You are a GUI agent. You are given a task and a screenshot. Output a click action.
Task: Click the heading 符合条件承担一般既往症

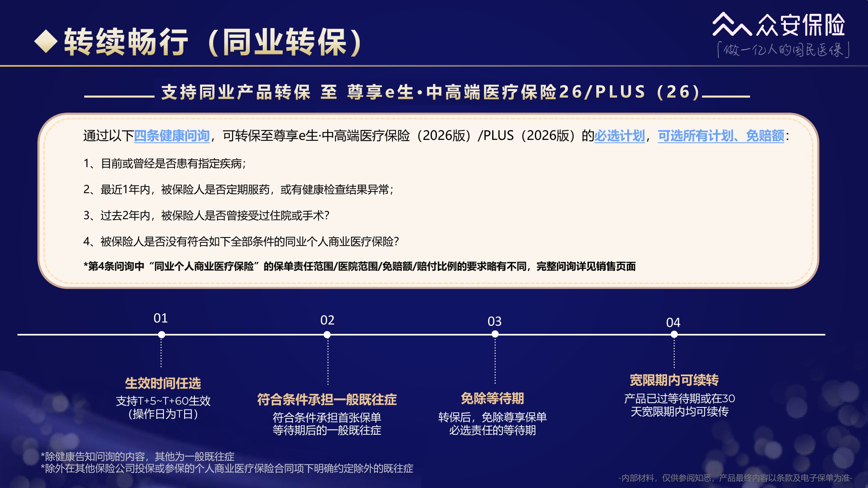pyautogui.click(x=327, y=399)
